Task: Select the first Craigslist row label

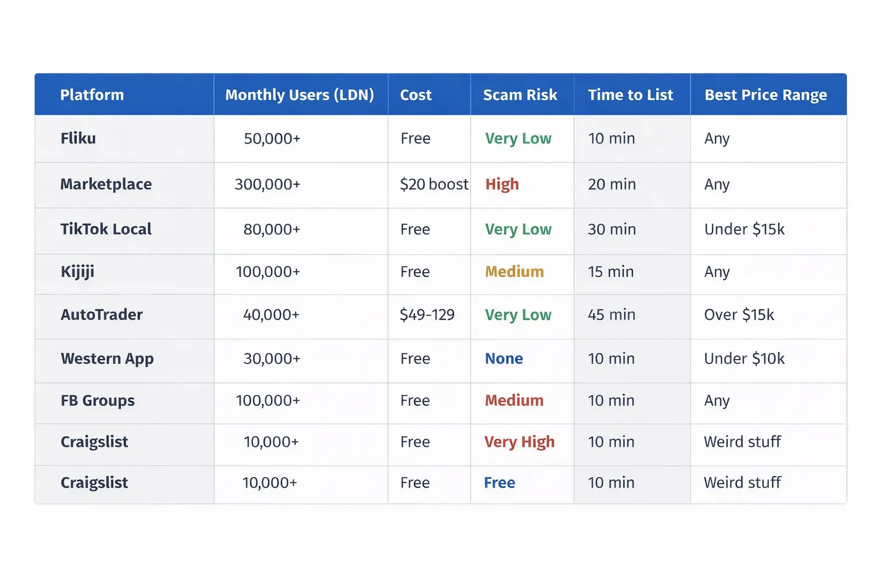Action: coord(94,442)
